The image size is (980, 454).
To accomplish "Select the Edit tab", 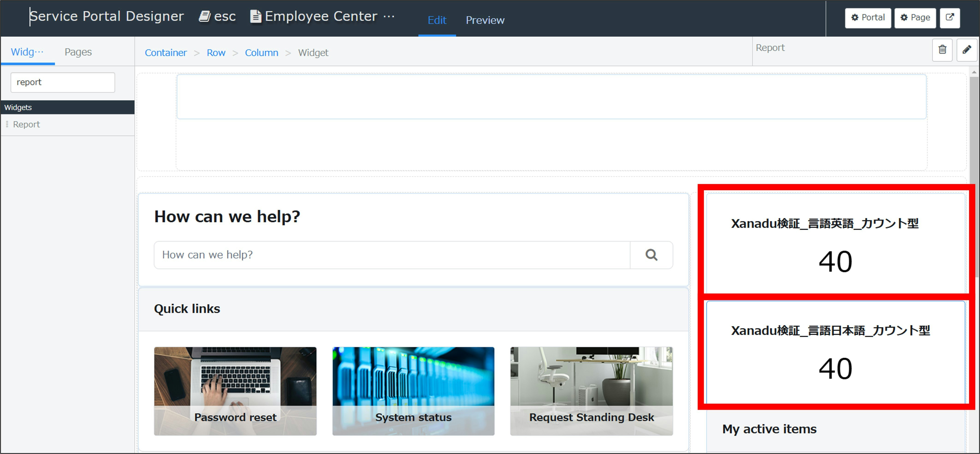I will pos(437,20).
